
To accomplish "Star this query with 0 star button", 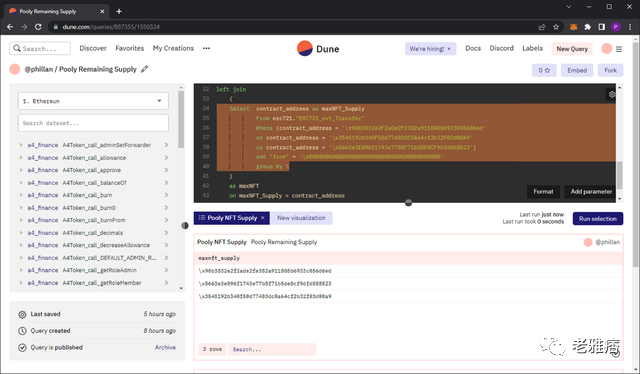I will 544,70.
